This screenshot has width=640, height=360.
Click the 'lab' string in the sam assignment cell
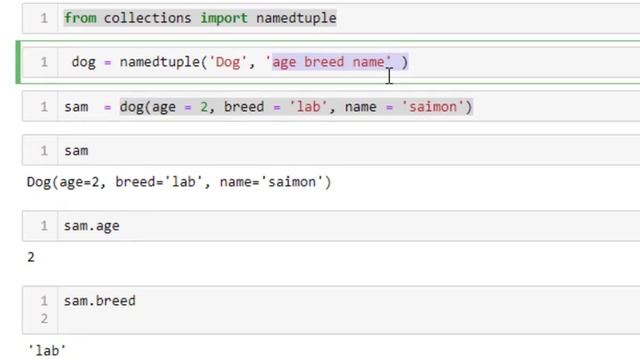[308, 107]
